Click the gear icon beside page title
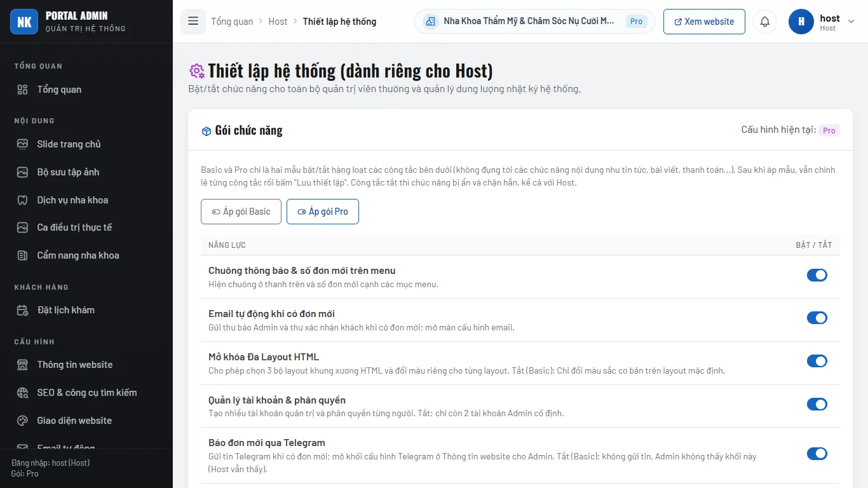This screenshot has width=868, height=488. (x=197, y=71)
